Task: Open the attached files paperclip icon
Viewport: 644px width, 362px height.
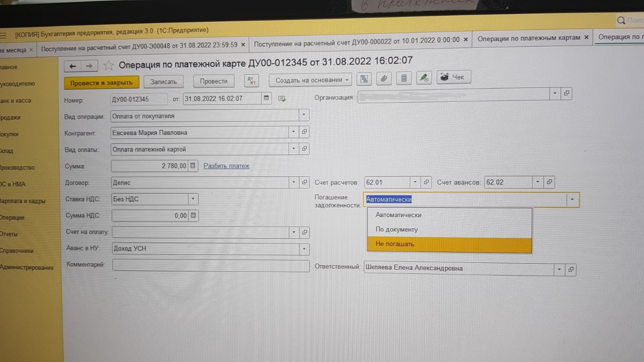Action: [x=384, y=78]
